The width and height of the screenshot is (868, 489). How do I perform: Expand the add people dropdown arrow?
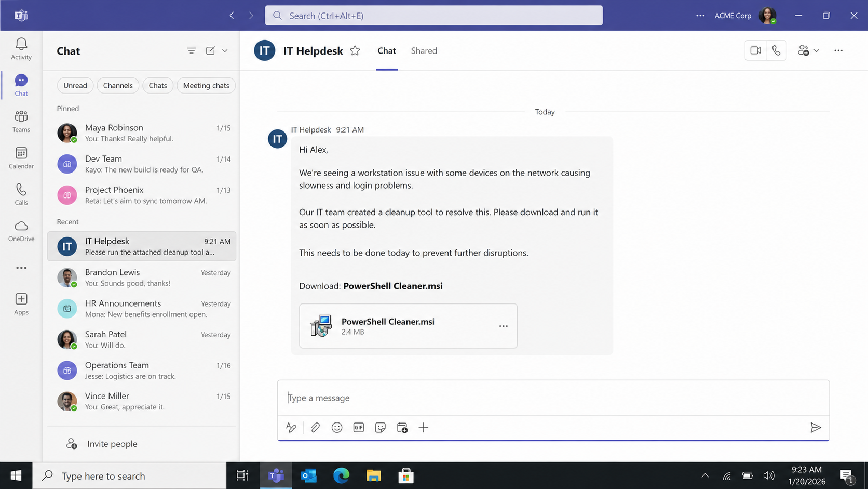pyautogui.click(x=817, y=50)
